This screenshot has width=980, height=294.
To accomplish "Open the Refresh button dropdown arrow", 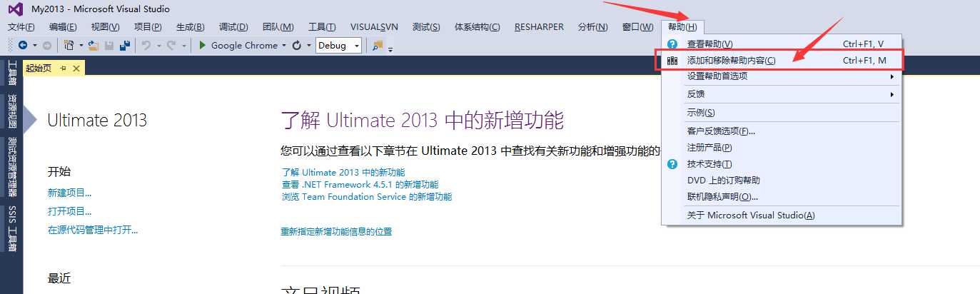I will [x=309, y=45].
